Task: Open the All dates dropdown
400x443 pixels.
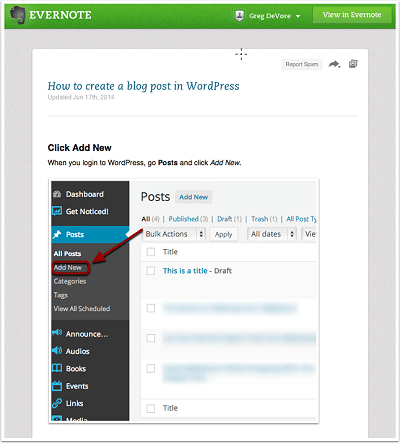Action: click(x=272, y=234)
